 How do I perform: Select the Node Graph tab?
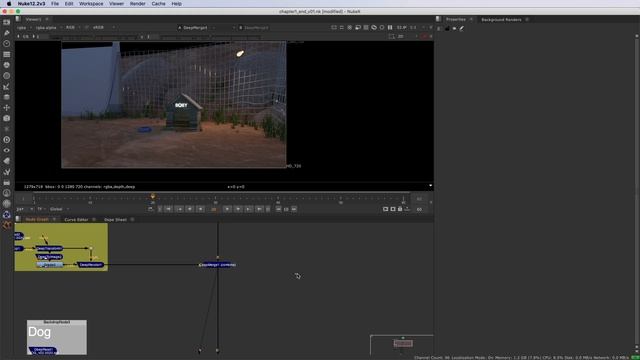coord(37,220)
